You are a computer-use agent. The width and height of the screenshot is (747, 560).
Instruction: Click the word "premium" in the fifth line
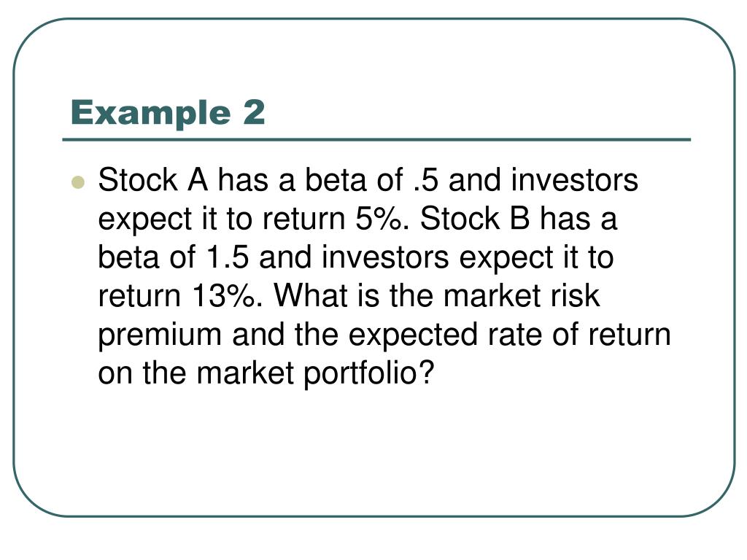[x=160, y=335]
